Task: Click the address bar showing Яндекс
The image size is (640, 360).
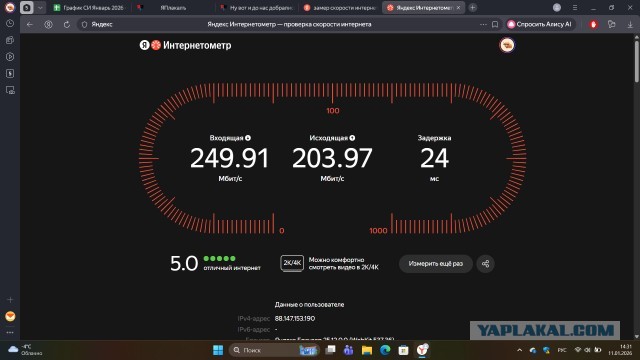Action: 288,24
